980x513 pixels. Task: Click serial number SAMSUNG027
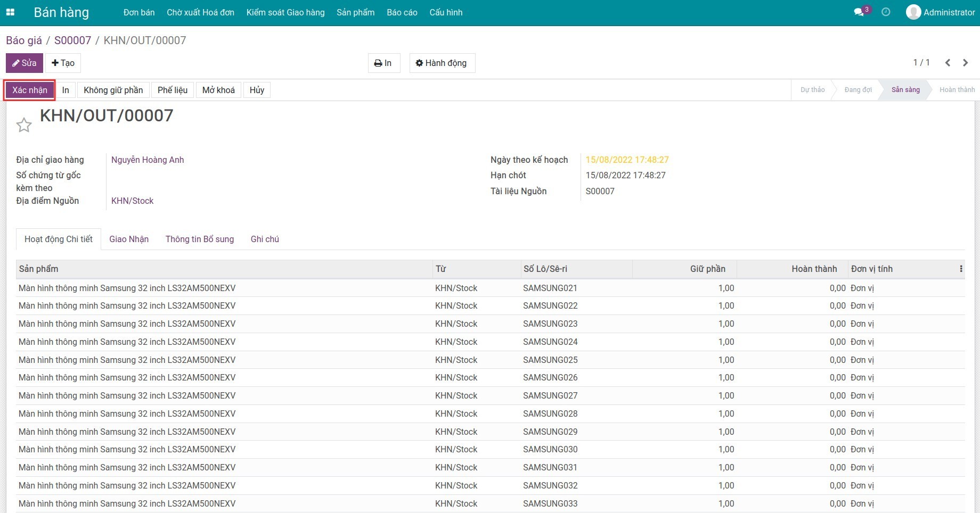click(x=550, y=395)
